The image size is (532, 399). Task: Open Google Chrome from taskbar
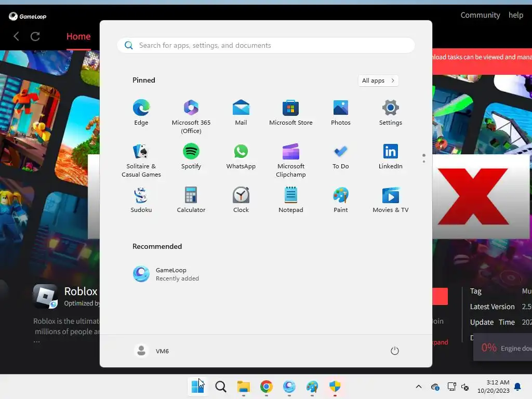pos(267,387)
